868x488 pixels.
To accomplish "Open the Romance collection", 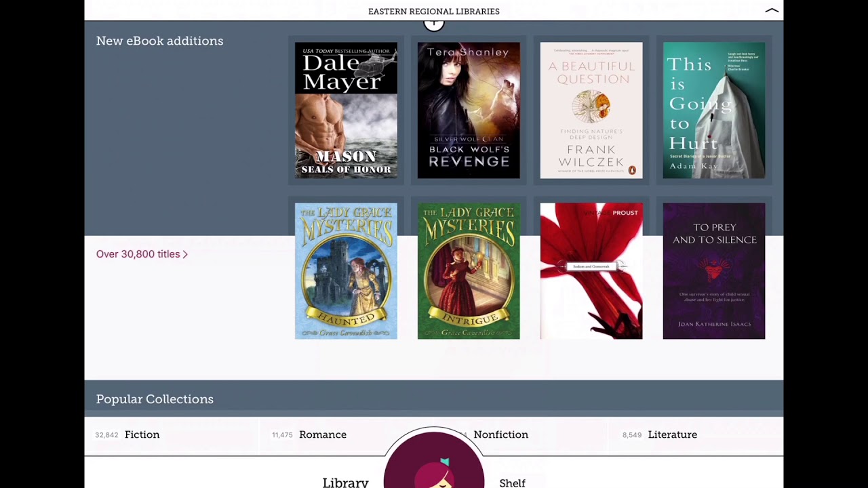I will [x=323, y=434].
